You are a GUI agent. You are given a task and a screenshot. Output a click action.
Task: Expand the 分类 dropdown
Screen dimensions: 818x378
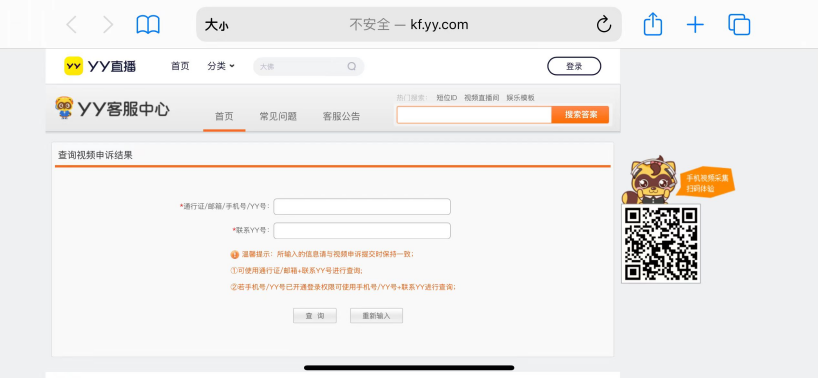click(221, 66)
